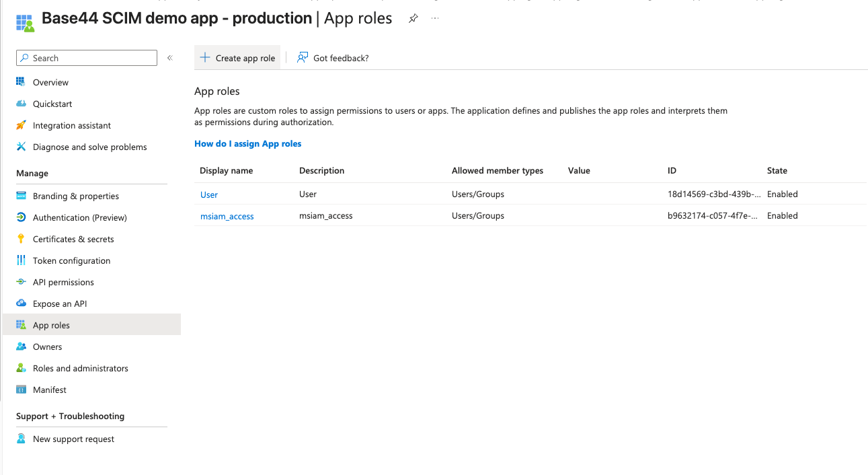This screenshot has height=475, width=868.
Task: Click the Branding & properties icon
Action: [21, 196]
